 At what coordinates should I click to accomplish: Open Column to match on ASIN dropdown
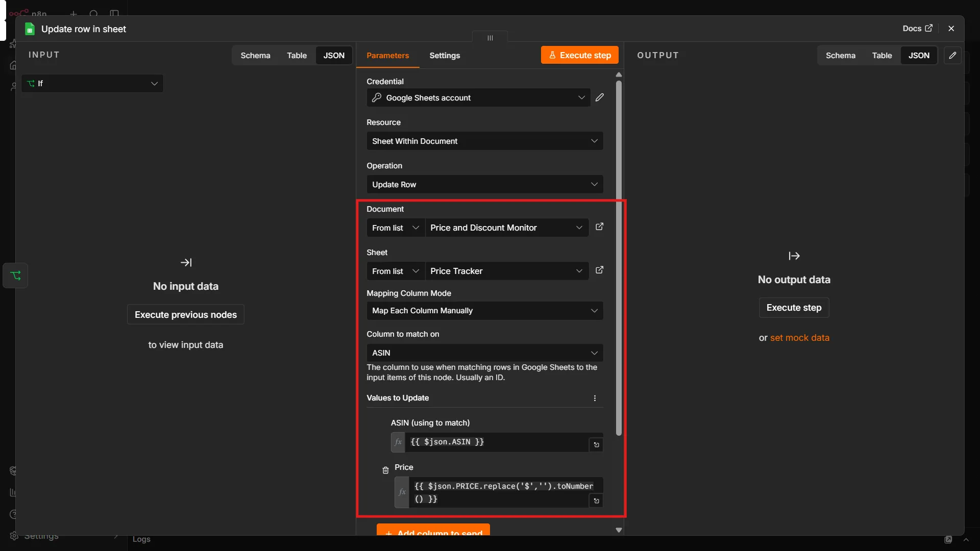tap(485, 353)
